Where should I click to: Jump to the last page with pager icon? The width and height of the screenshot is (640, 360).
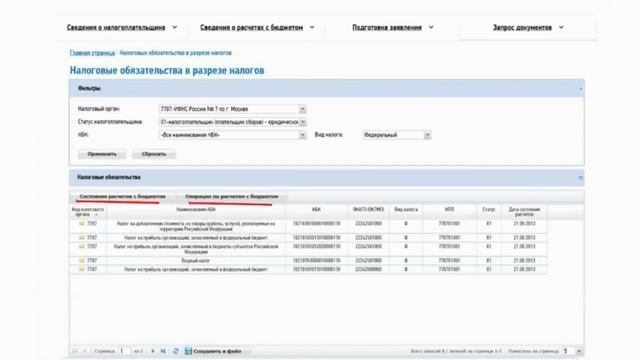pos(163,351)
